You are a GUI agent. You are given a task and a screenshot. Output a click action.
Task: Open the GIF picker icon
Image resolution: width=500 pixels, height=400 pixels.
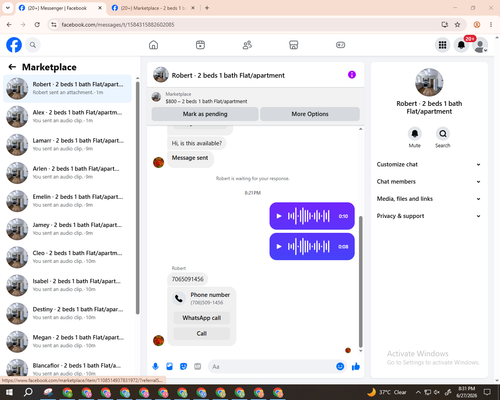click(x=197, y=367)
